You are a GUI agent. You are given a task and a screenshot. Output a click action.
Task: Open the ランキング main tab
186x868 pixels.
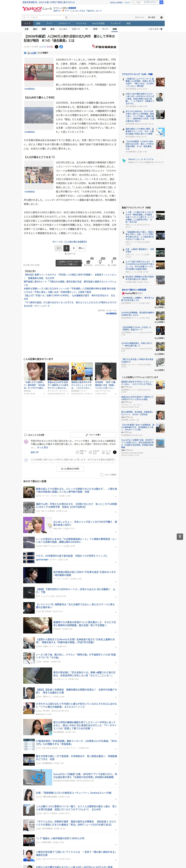pos(115,24)
